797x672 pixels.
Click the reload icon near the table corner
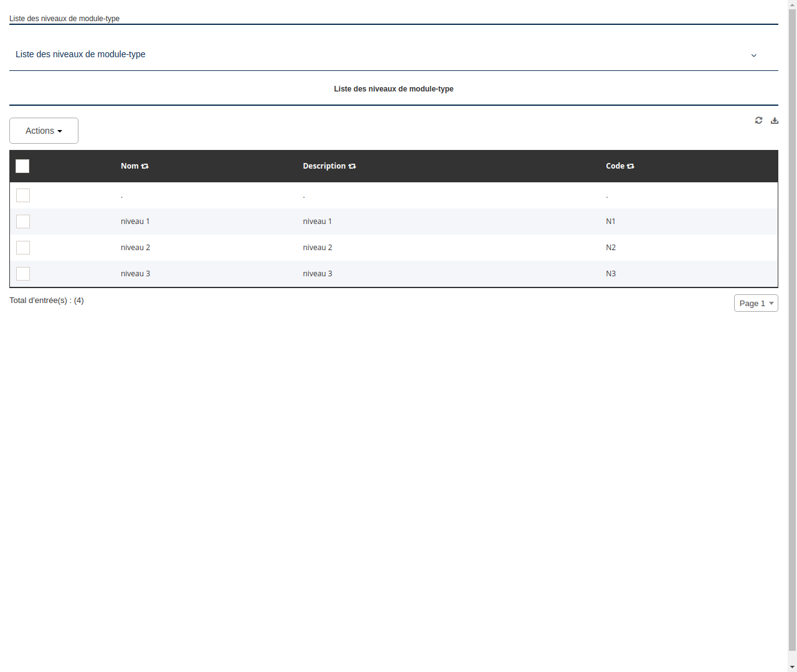[x=758, y=120]
